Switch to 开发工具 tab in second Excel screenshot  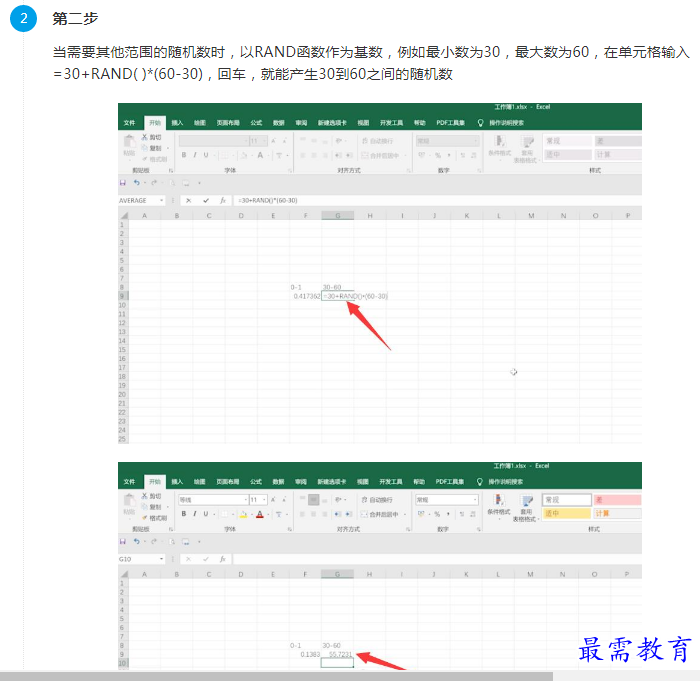pyautogui.click(x=391, y=482)
